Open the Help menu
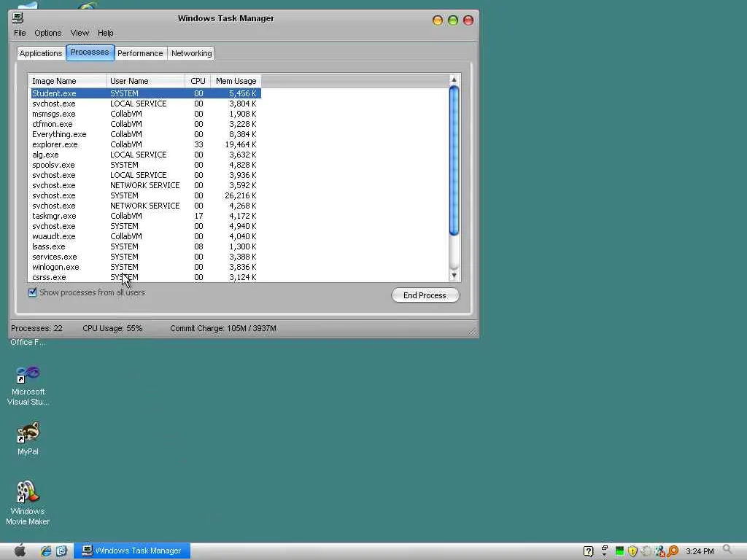Screen dimensions: 747x560 click(105, 33)
